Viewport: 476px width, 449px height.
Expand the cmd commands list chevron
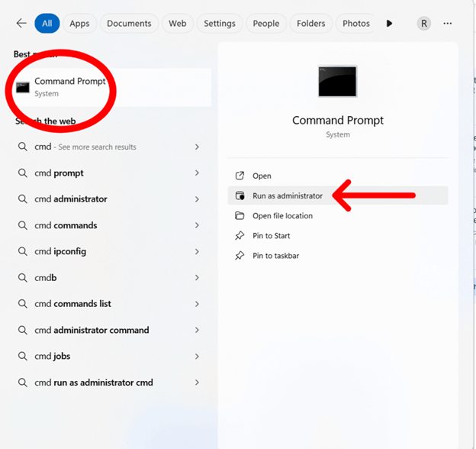tap(197, 304)
